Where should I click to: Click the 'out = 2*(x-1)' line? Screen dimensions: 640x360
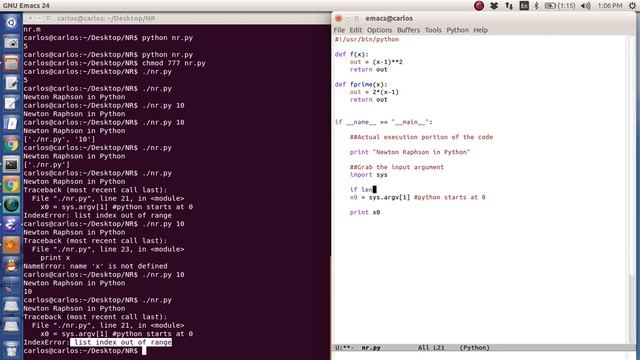pyautogui.click(x=374, y=92)
